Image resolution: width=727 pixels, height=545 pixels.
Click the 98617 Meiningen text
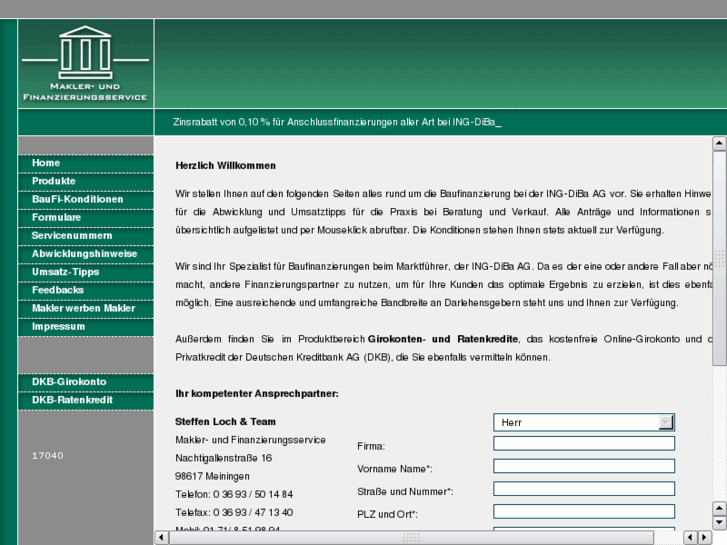click(x=212, y=476)
